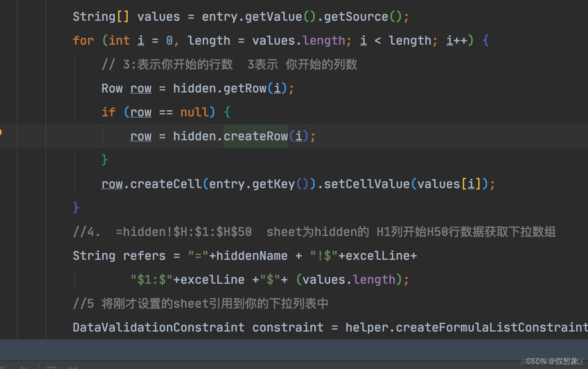Image resolution: width=588 pixels, height=369 pixels.
Task: Click the blue closing brace of the for loop
Action: pyautogui.click(x=76, y=208)
